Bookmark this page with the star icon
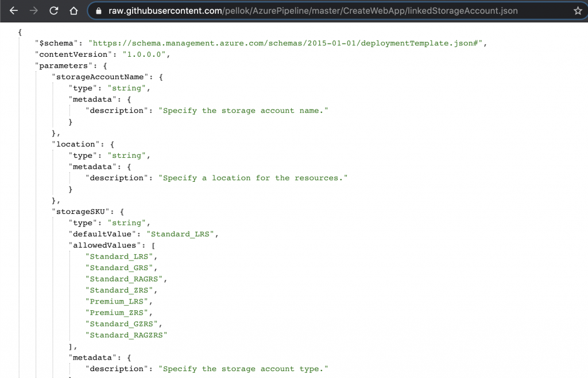This screenshot has width=588, height=378. point(578,11)
